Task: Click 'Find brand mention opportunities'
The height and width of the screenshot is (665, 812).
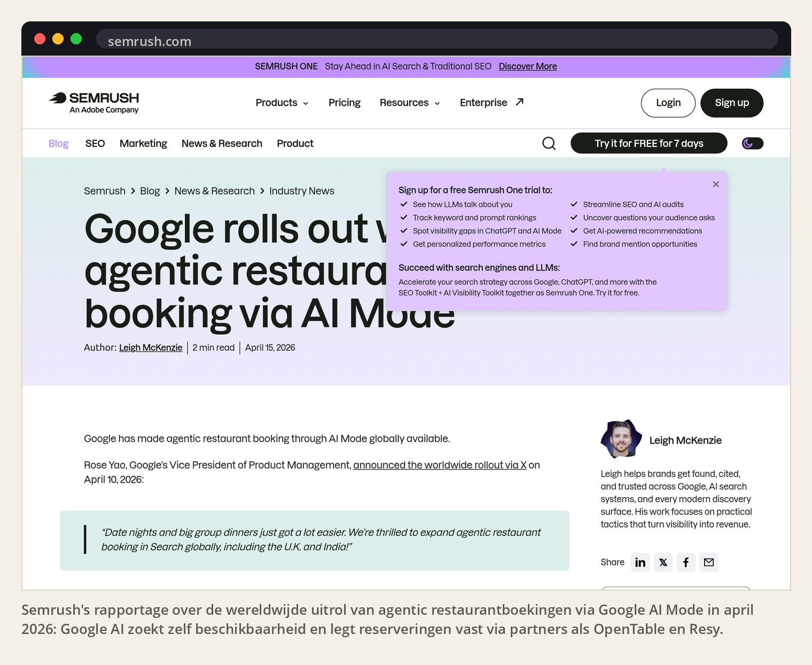Action: 640,244
